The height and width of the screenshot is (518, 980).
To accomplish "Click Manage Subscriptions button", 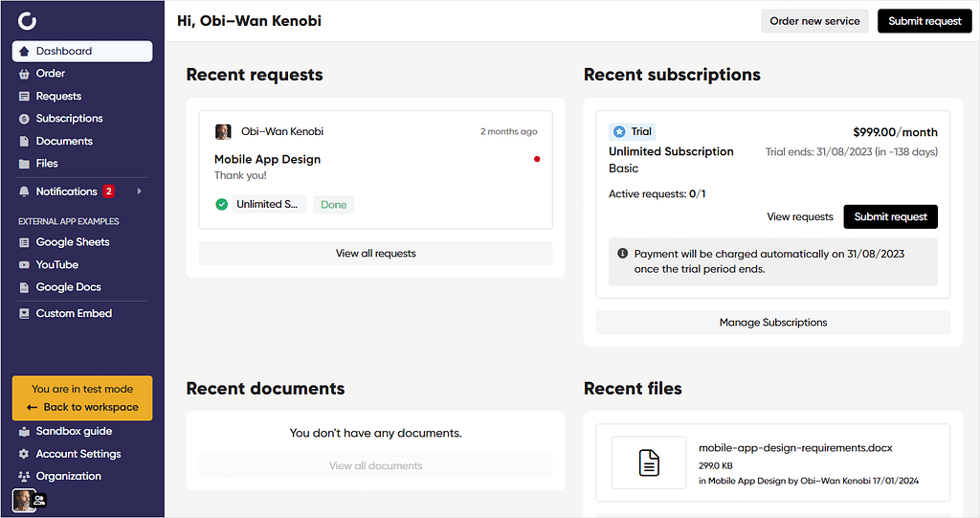I will pos(773,323).
